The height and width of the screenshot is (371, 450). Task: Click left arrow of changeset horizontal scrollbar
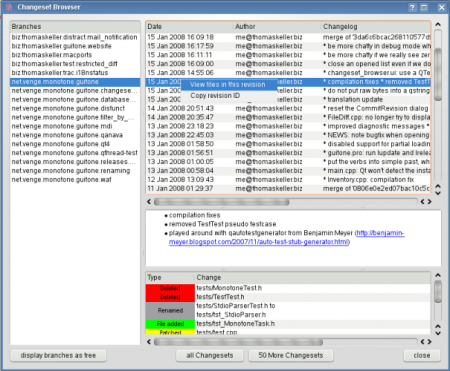[x=149, y=202]
